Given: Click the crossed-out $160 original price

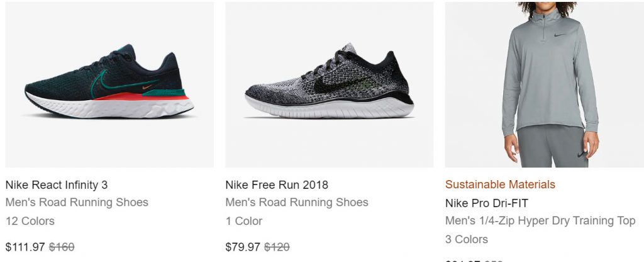Looking at the screenshot, I should 62,247.
